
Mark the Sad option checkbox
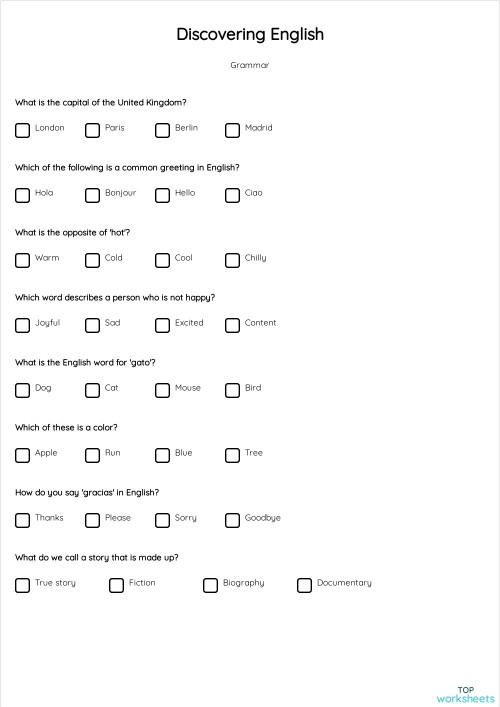(92, 325)
